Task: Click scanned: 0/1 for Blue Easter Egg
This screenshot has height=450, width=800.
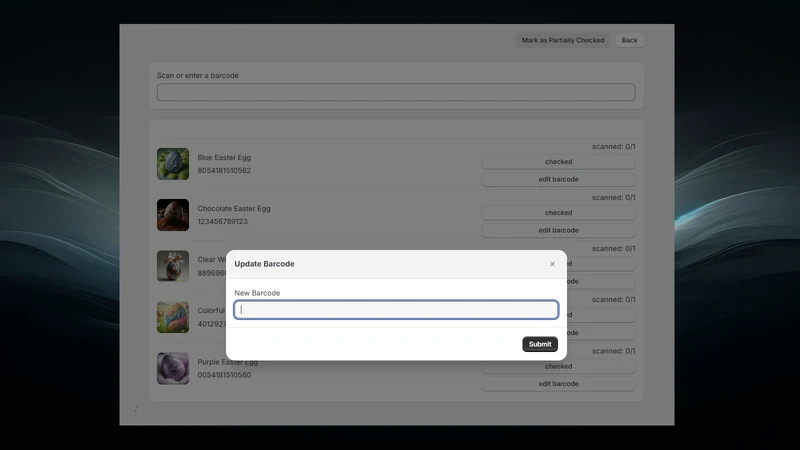Action: tap(613, 146)
